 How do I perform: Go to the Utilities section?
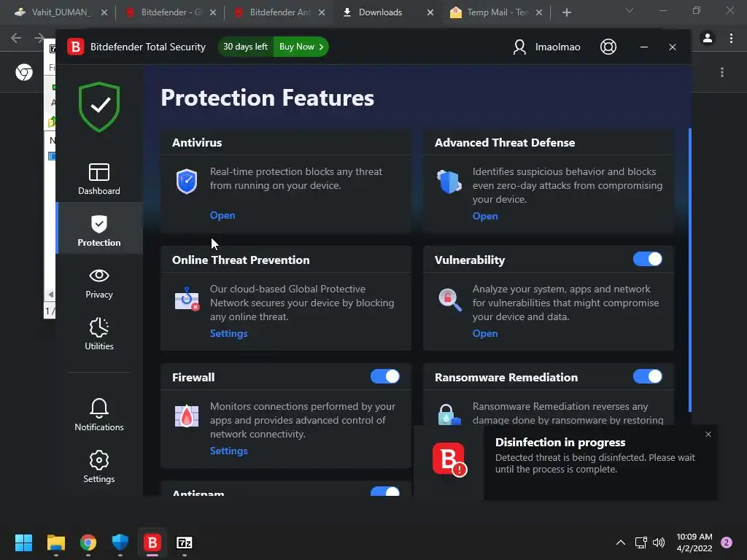(99, 334)
